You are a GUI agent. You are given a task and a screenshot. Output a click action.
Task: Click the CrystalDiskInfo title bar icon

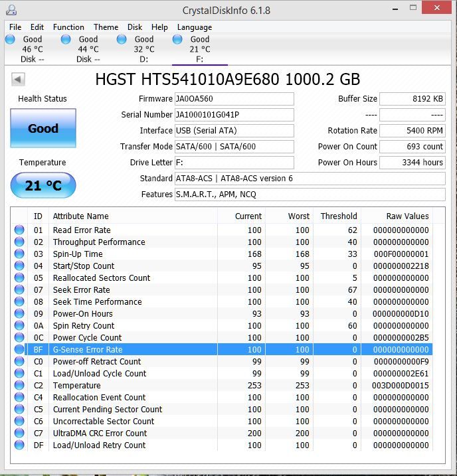(x=11, y=10)
